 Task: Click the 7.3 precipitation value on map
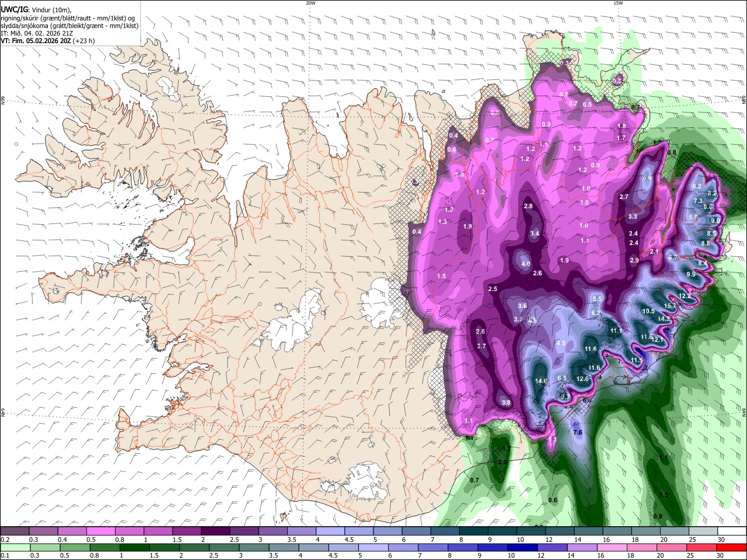click(x=698, y=201)
